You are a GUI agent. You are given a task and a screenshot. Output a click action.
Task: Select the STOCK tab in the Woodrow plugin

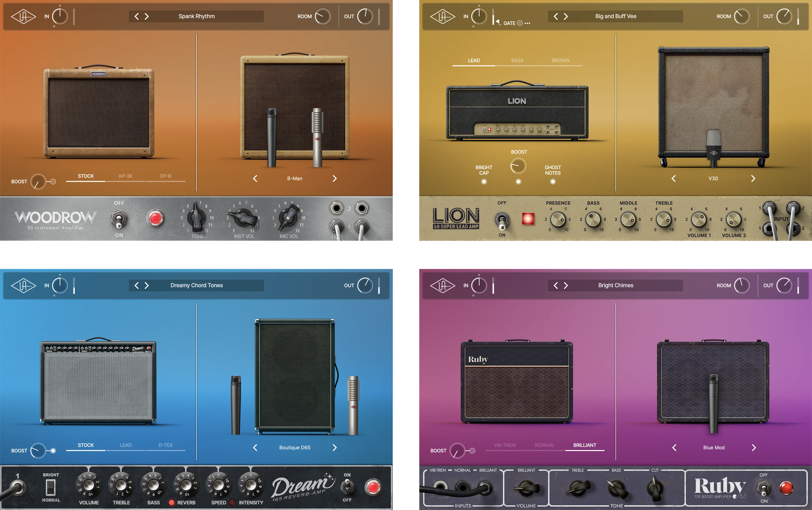(x=86, y=177)
